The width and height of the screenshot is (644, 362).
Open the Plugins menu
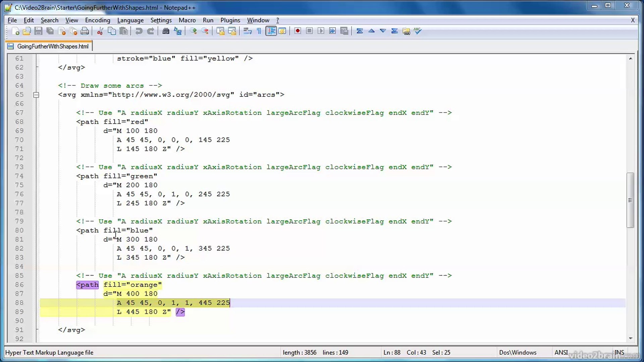pyautogui.click(x=230, y=20)
